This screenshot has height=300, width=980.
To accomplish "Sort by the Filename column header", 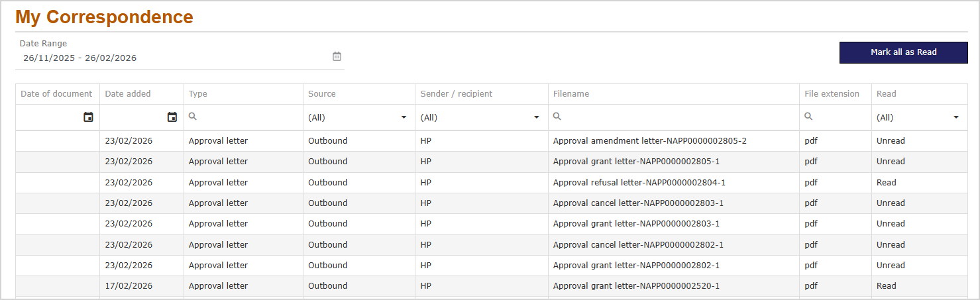I will [571, 94].
